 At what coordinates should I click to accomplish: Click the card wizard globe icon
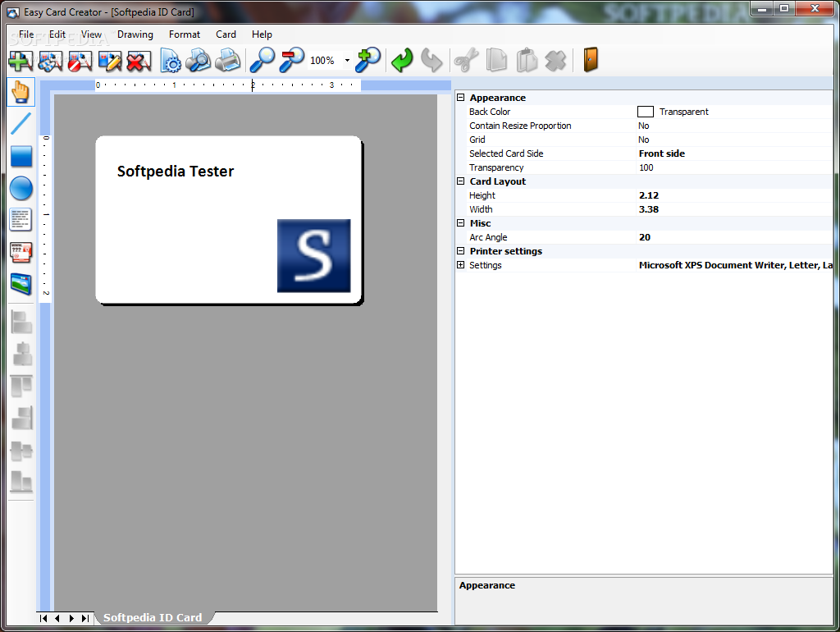pos(50,61)
